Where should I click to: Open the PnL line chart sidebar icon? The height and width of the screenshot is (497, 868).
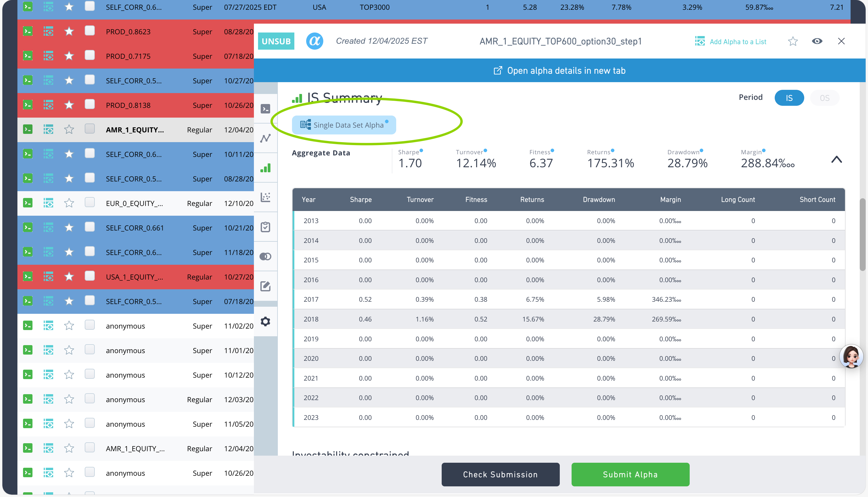click(x=265, y=138)
